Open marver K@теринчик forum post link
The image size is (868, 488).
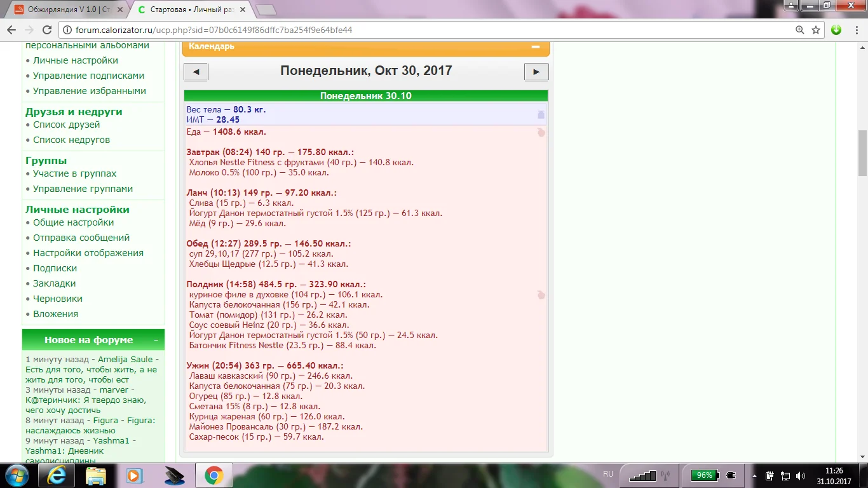tap(86, 400)
